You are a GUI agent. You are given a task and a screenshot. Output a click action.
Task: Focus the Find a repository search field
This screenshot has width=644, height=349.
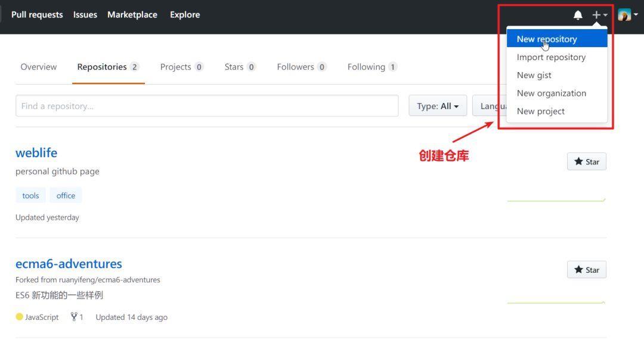click(207, 106)
